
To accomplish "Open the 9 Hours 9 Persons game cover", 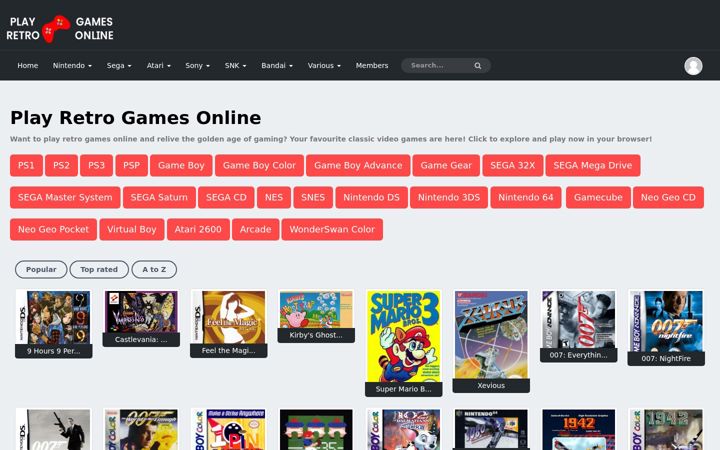I will pos(53,317).
